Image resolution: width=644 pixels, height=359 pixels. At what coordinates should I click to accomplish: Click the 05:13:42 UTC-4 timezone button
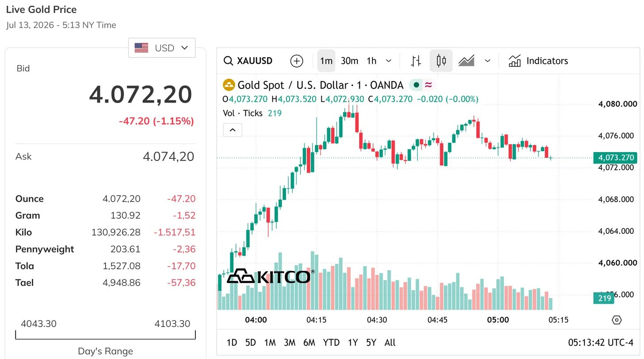point(600,343)
